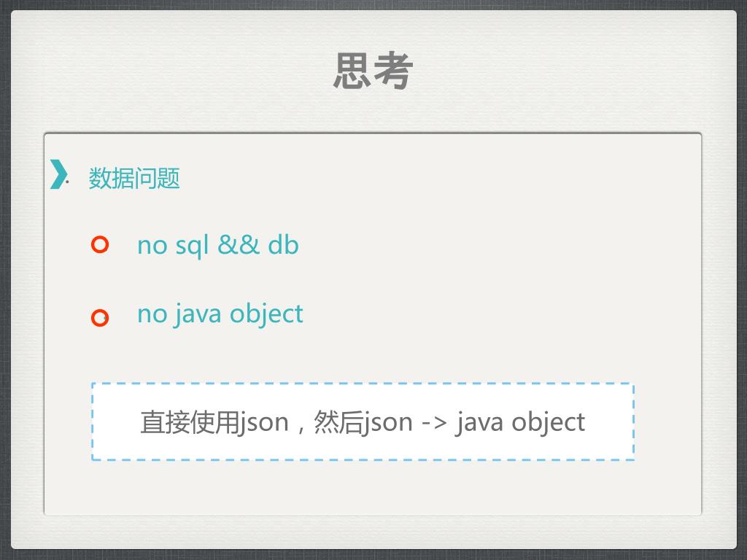Click the word sql in the first bullet

pyautogui.click(x=192, y=246)
